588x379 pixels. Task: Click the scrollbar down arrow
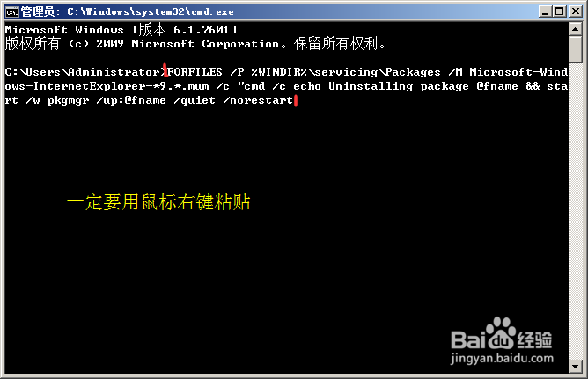[x=576, y=366]
